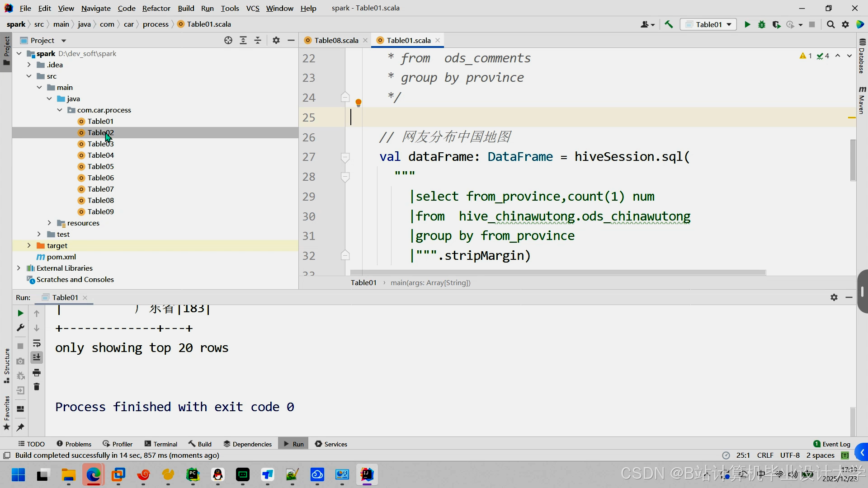Expand the target folder
The image size is (868, 488).
[x=29, y=245]
